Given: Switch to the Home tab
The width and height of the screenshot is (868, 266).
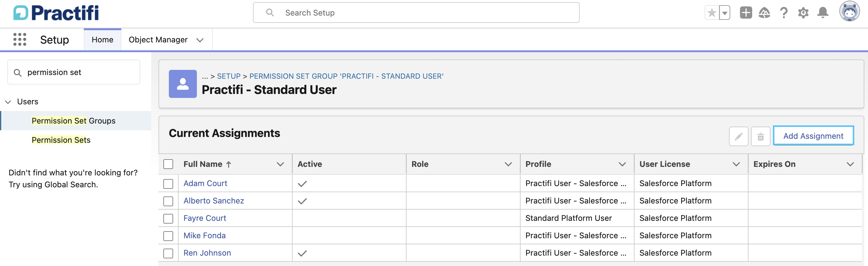Looking at the screenshot, I should [102, 40].
